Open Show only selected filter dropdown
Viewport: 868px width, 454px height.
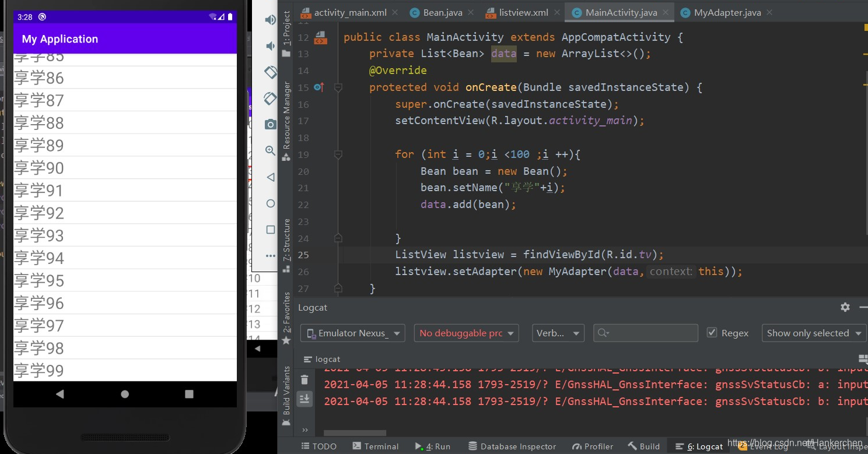point(814,333)
